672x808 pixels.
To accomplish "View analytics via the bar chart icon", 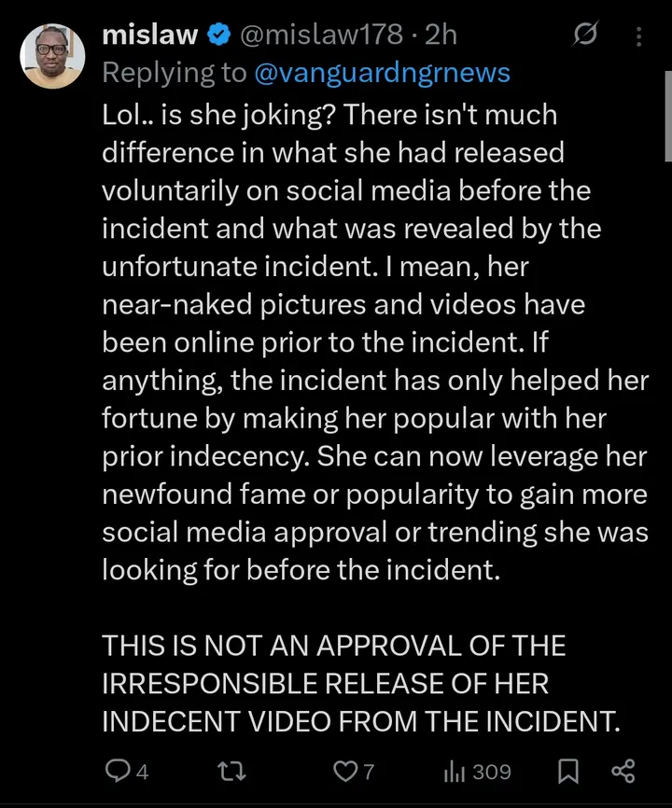I will pos(455,772).
